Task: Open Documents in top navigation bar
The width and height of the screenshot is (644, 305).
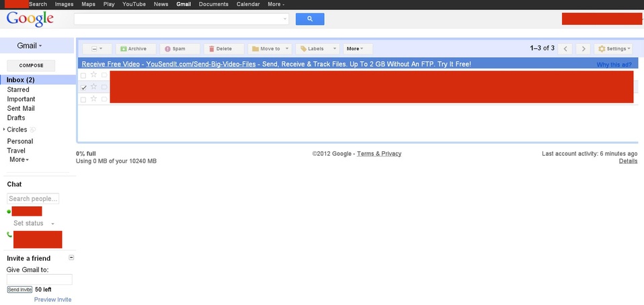Action: click(214, 4)
